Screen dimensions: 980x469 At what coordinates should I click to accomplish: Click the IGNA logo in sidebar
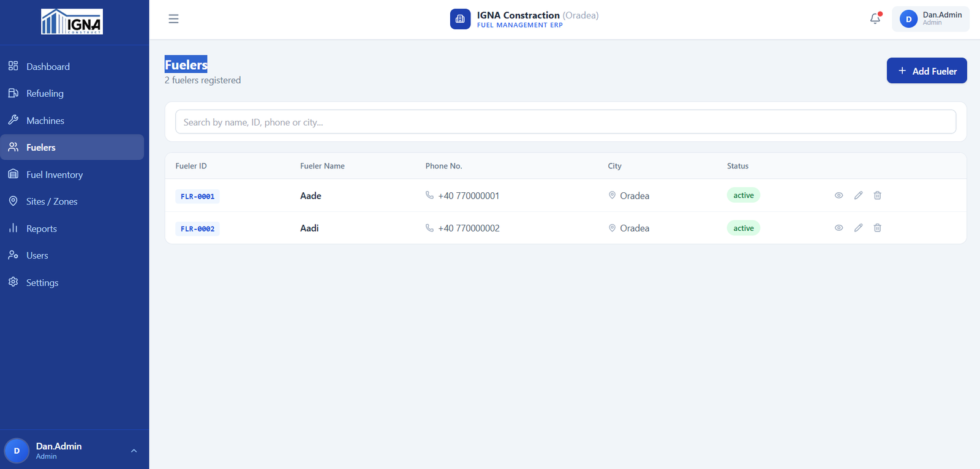pos(72,21)
